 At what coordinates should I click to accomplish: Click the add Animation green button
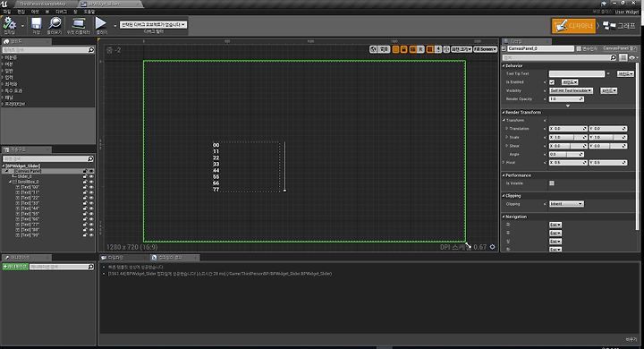tap(15, 267)
